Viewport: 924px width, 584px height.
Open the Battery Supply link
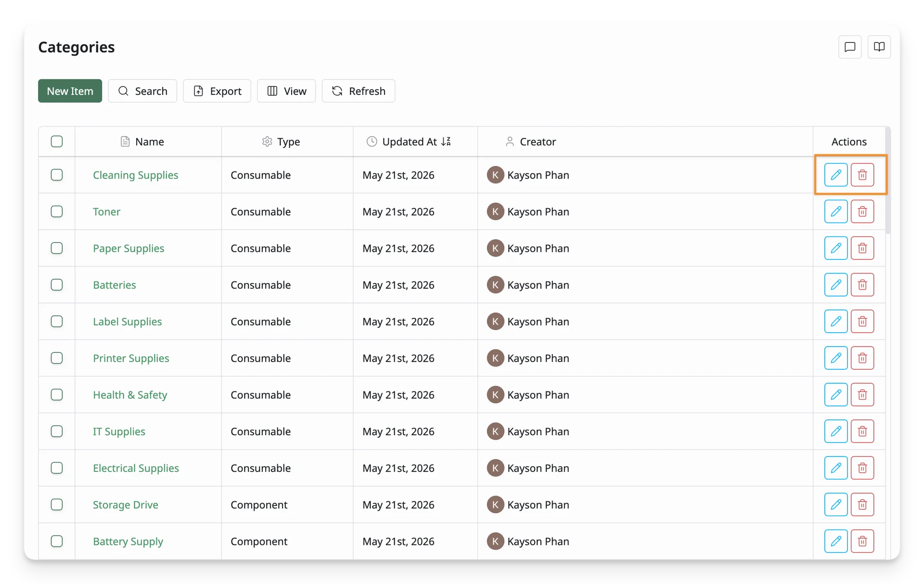128,541
